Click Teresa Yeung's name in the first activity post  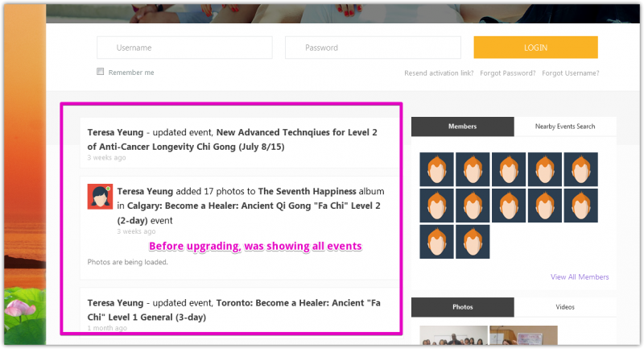[115, 132]
